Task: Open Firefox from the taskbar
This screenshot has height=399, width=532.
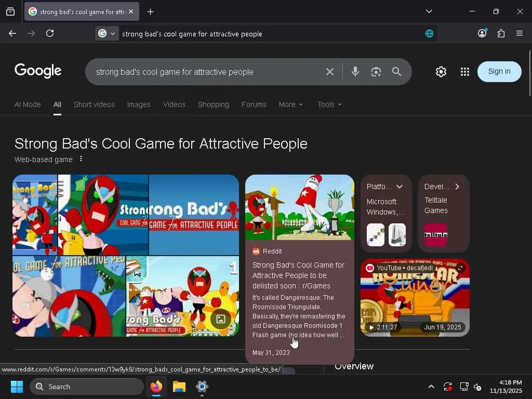Action: (x=156, y=387)
